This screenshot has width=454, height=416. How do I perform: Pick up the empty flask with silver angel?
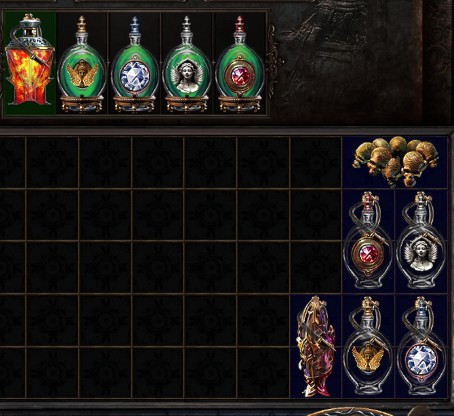tap(421, 241)
